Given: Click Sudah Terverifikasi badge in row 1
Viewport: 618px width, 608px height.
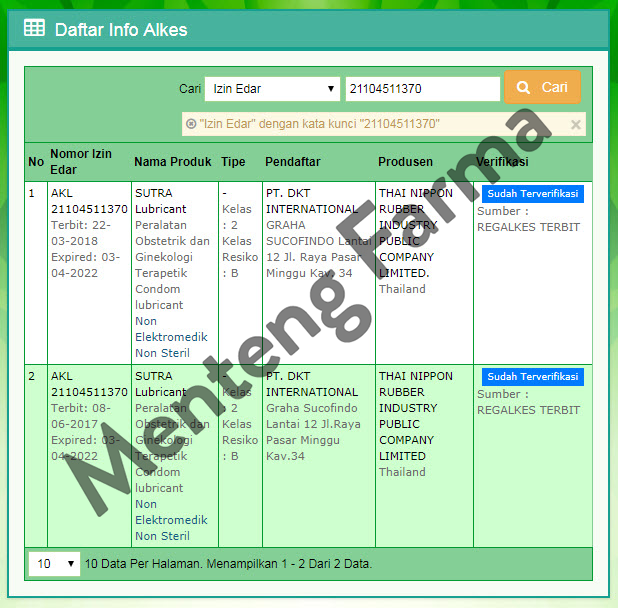Looking at the screenshot, I should point(532,194).
